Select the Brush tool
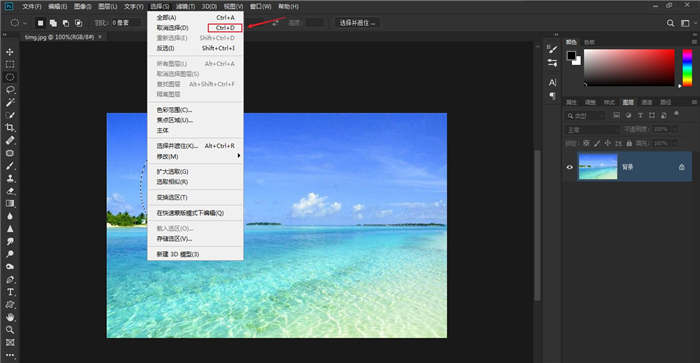This screenshot has width=700, height=363. click(x=10, y=166)
